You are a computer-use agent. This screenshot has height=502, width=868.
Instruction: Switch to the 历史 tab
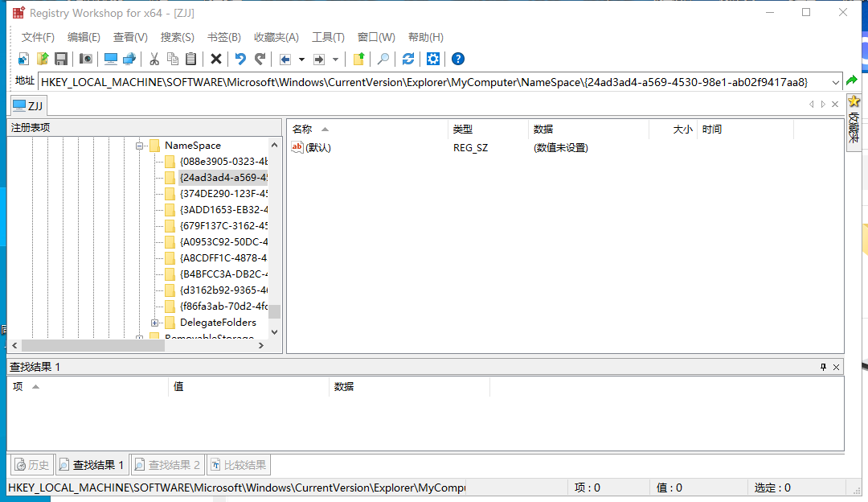click(x=31, y=465)
